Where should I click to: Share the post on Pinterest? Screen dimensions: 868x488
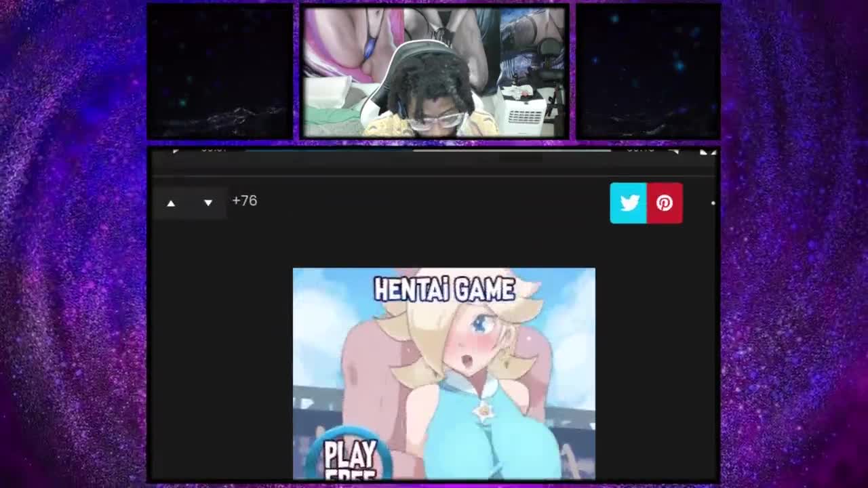click(665, 203)
